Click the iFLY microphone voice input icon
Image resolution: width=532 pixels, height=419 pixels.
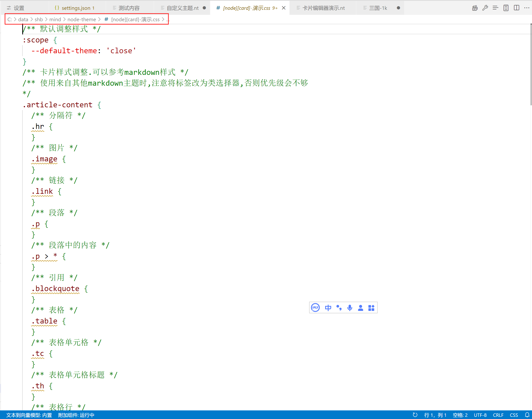coord(350,308)
